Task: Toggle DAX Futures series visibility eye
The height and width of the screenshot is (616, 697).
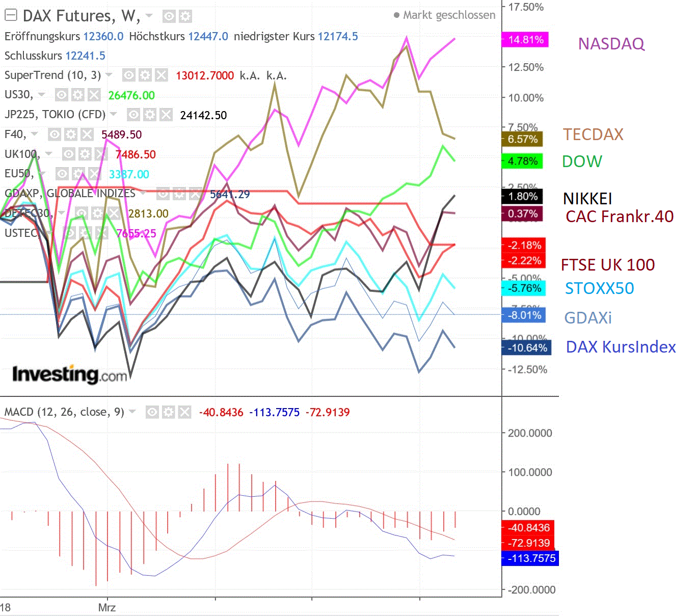Action: pos(169,17)
